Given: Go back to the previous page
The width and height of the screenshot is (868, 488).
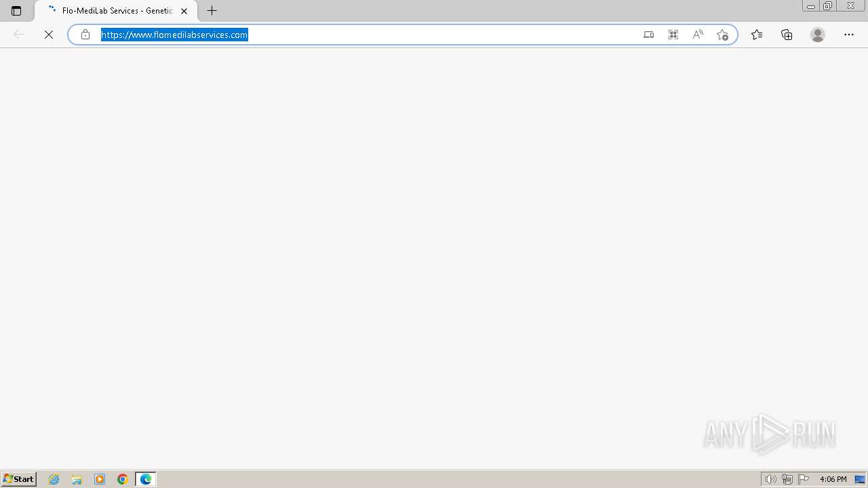Looking at the screenshot, I should click(19, 35).
